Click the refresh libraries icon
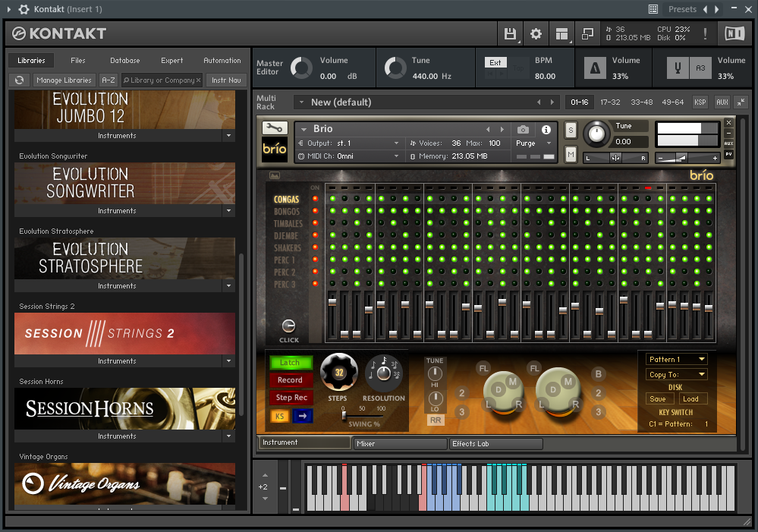Screen dimensions: 758x532 click(19, 80)
